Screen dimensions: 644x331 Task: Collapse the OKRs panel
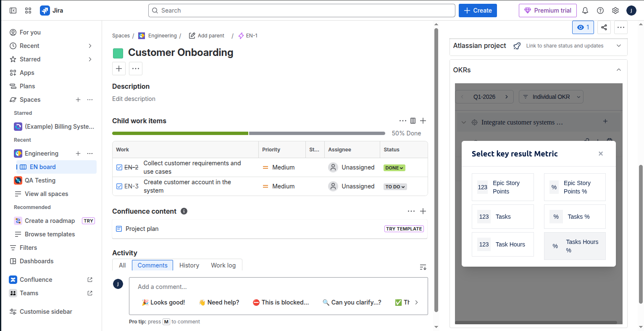pos(619,70)
